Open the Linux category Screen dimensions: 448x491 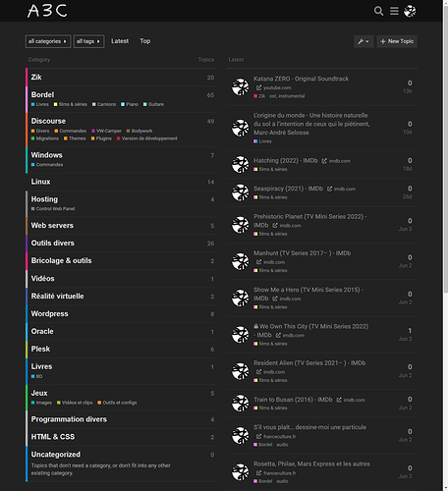coord(40,182)
